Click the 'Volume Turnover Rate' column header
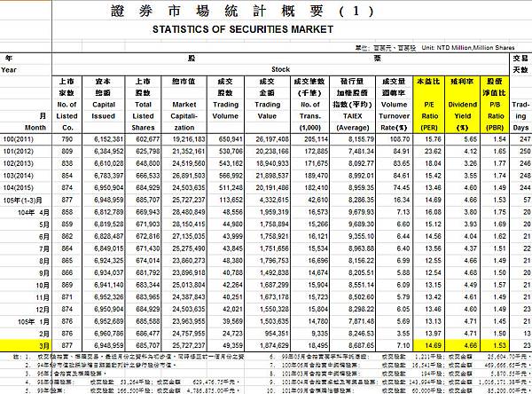The width and height of the screenshot is (532, 394). point(394,105)
